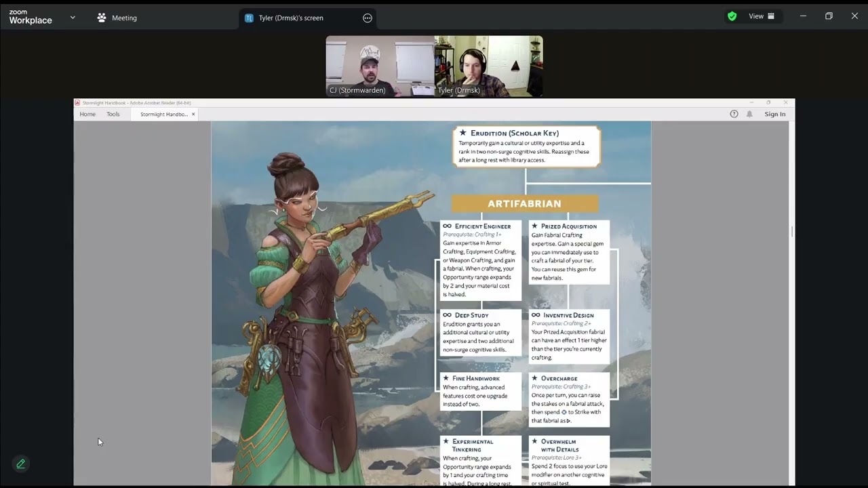
Task: Restore down the Zoom window
Action: pos(829,16)
